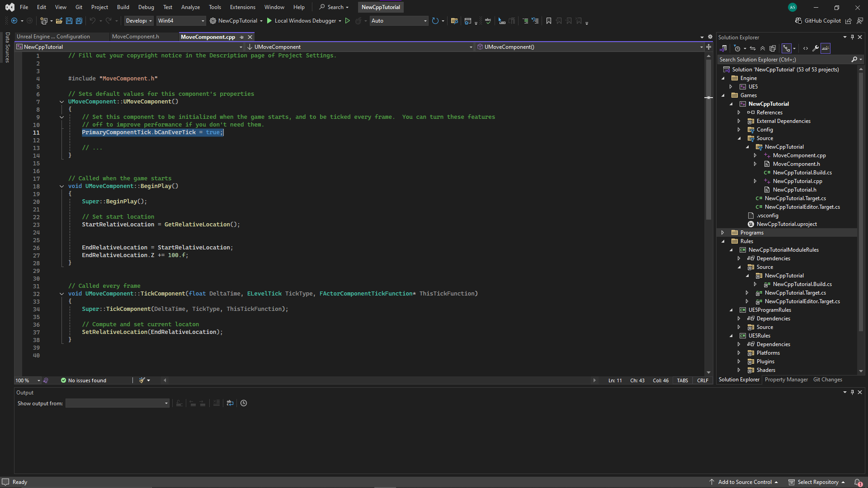Switch to the Property Manager tab
The width and height of the screenshot is (868, 488).
(x=786, y=380)
